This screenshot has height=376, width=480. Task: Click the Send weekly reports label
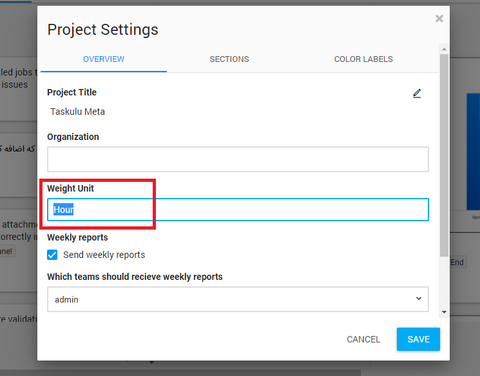104,255
